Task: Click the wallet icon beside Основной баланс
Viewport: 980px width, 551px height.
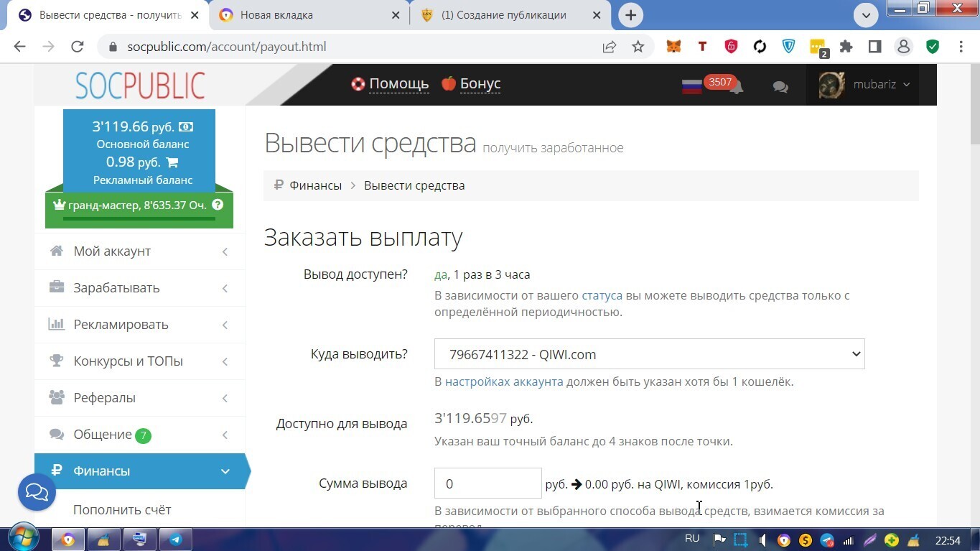Action: (186, 126)
